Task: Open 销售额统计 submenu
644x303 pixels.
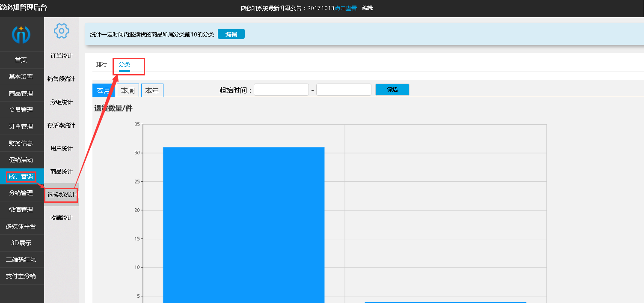Action: coord(62,79)
